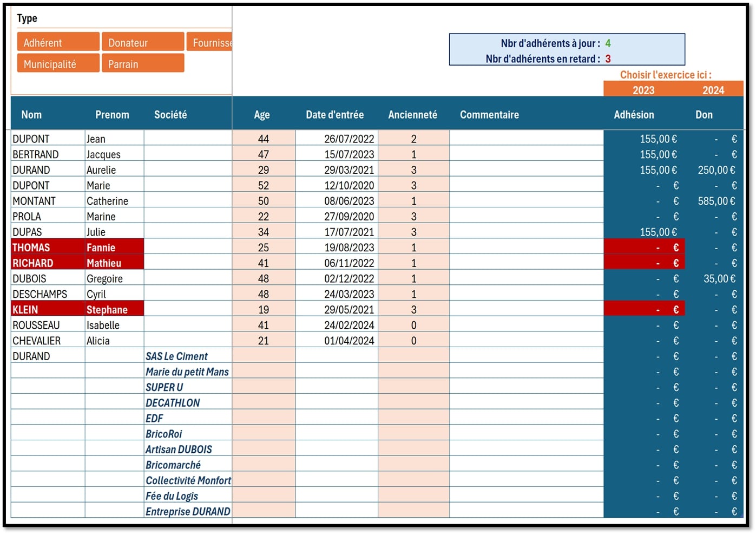Select the MONTANT name cell
Image resolution: width=756 pixels, height=534 pixels.
coord(48,201)
